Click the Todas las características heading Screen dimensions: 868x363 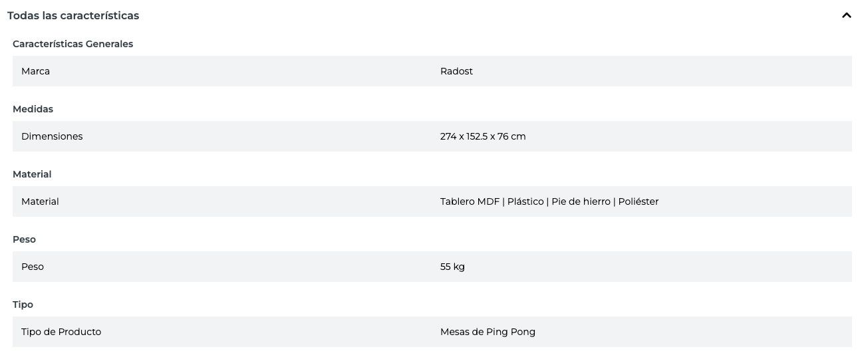(73, 15)
